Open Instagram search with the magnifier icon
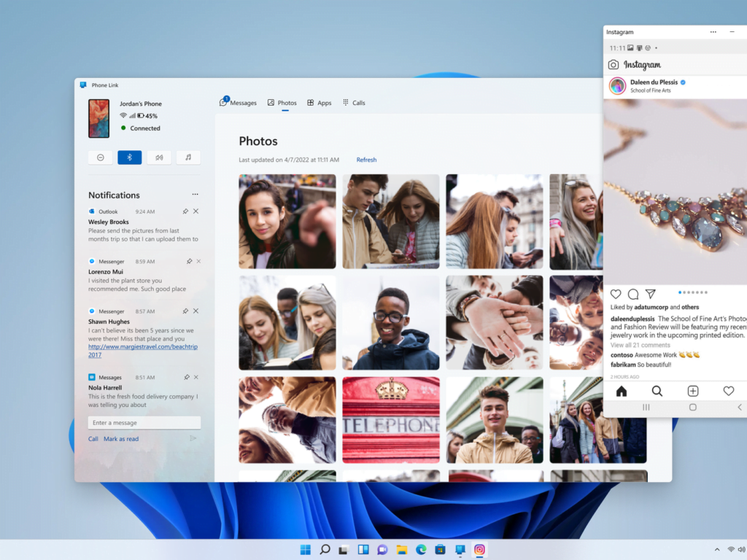Viewport: 747px width, 560px height. click(x=657, y=391)
